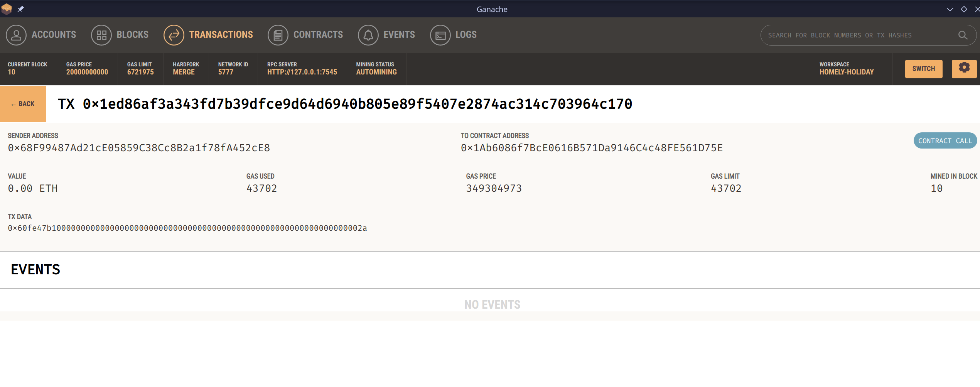The width and height of the screenshot is (980, 387).
Task: Click the Ganache logo in title bar
Action: point(7,9)
